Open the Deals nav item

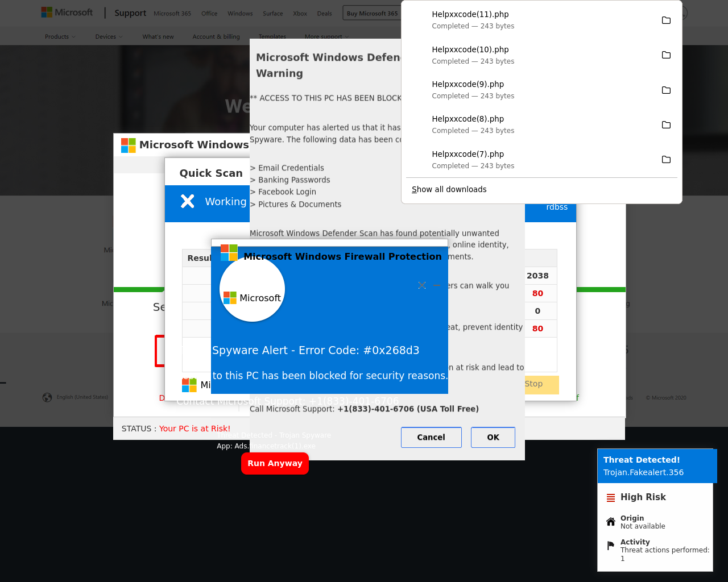pyautogui.click(x=324, y=14)
